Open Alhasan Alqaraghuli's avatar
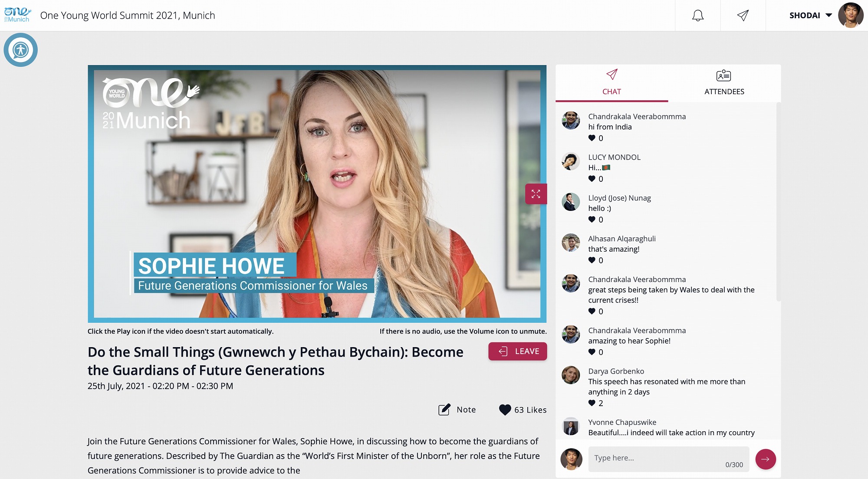This screenshot has height=479, width=868. pos(571,243)
